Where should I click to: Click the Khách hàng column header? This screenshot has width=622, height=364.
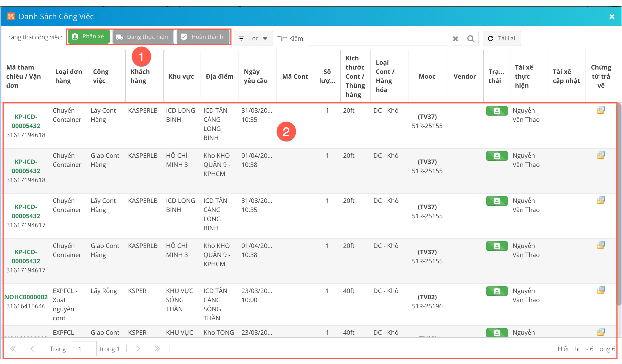[x=140, y=76]
